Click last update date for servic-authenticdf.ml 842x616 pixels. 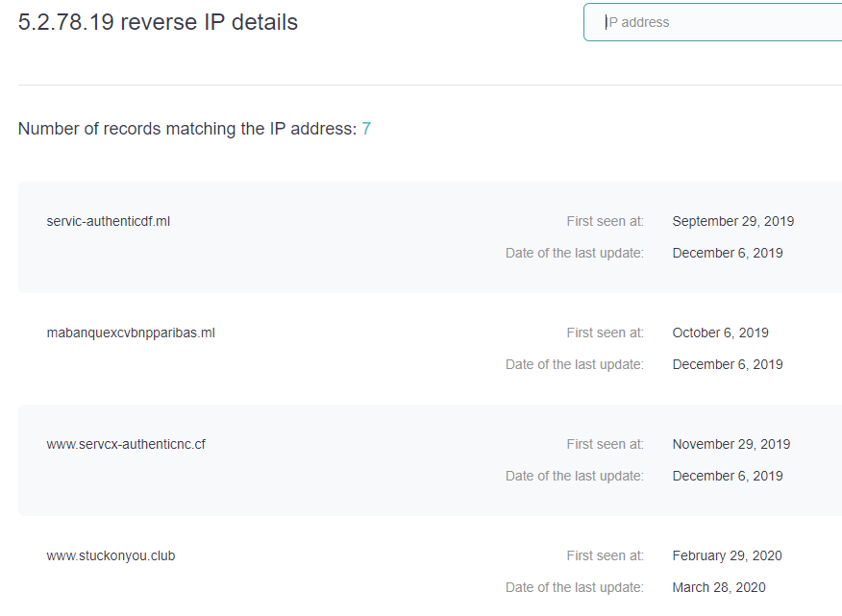point(727,253)
